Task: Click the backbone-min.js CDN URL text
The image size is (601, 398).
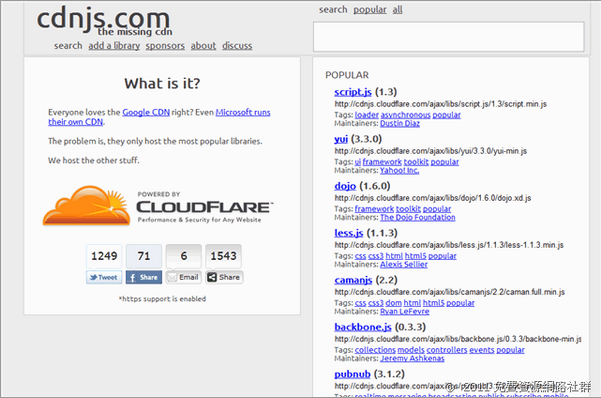Action: pyautogui.click(x=458, y=339)
